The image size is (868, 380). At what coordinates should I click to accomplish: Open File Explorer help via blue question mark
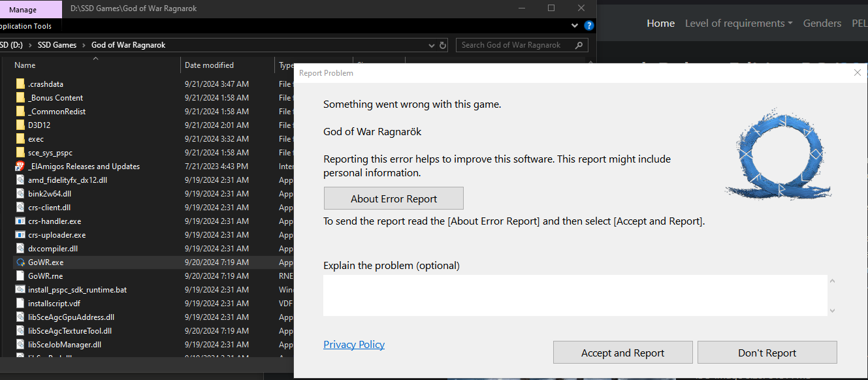pyautogui.click(x=589, y=26)
